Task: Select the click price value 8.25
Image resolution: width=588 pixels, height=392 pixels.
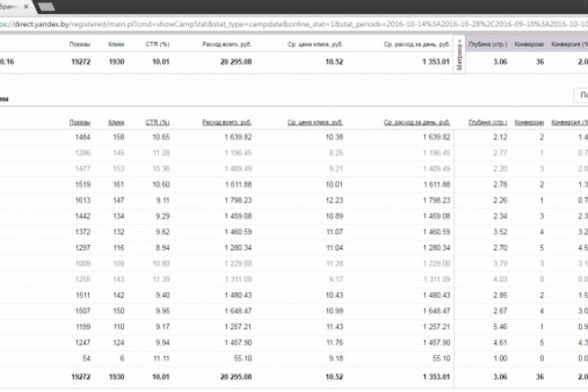Action: (x=336, y=153)
